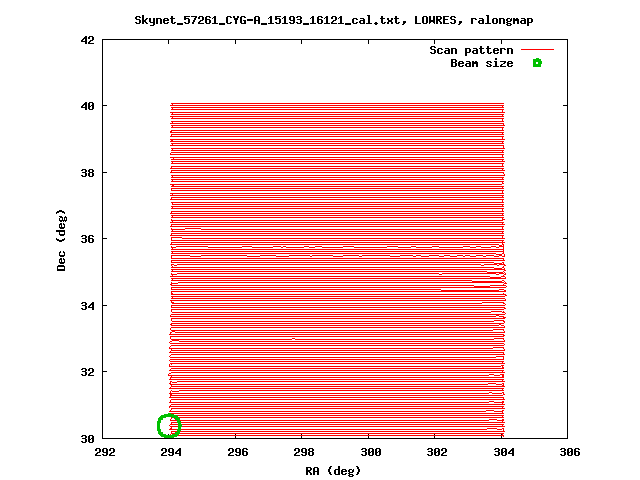Image resolution: width=640 pixels, height=480 pixels.
Task: Click the 'RA (deg)' axis label
Action: [333, 471]
